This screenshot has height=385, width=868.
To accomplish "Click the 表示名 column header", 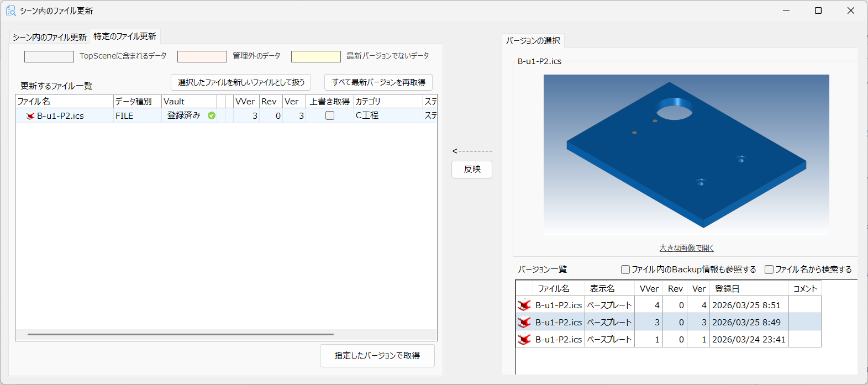I will (x=609, y=288).
